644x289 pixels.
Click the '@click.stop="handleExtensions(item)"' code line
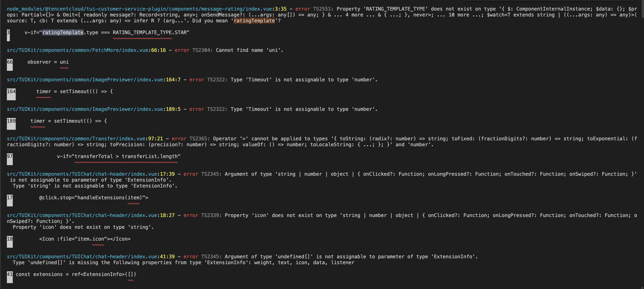94,198
